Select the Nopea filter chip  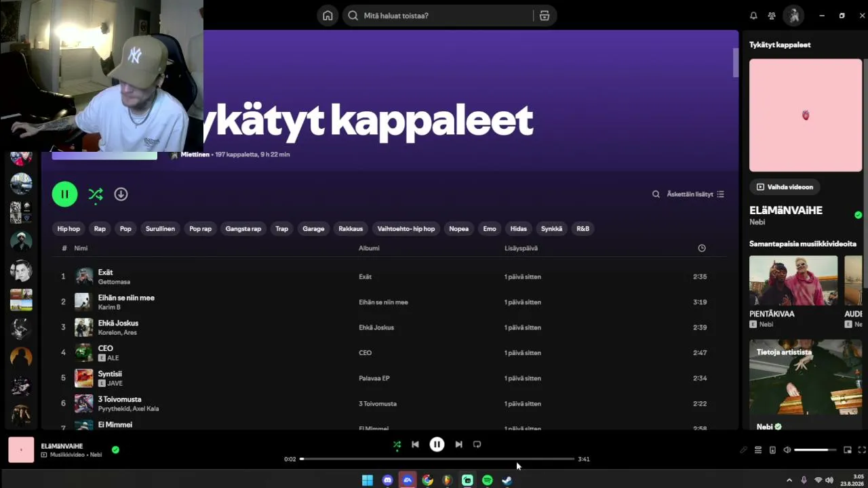coord(459,229)
